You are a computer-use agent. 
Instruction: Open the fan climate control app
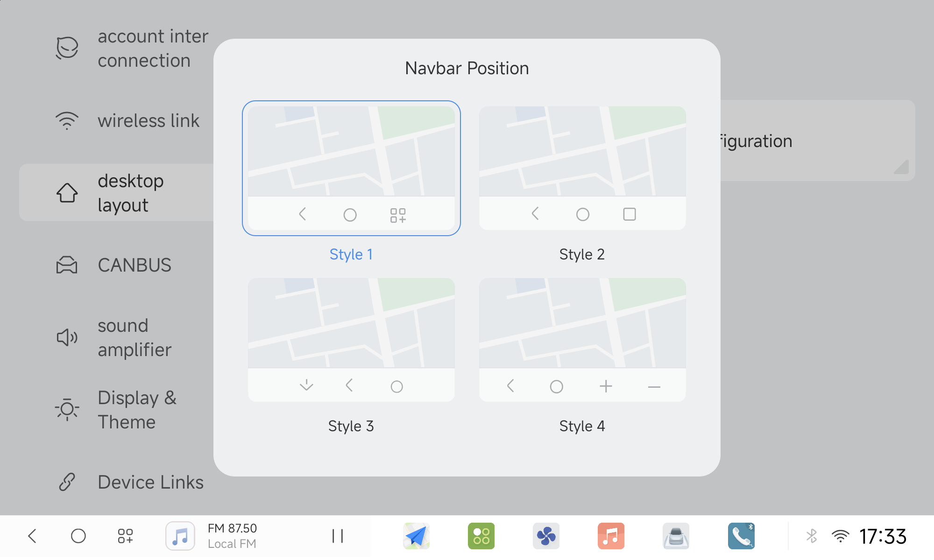pos(546,536)
